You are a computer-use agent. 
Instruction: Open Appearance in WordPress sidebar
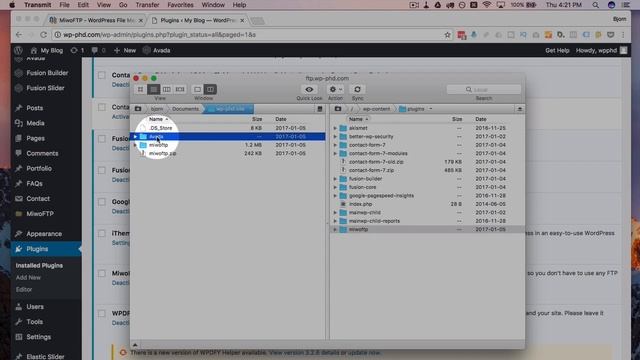click(44, 234)
